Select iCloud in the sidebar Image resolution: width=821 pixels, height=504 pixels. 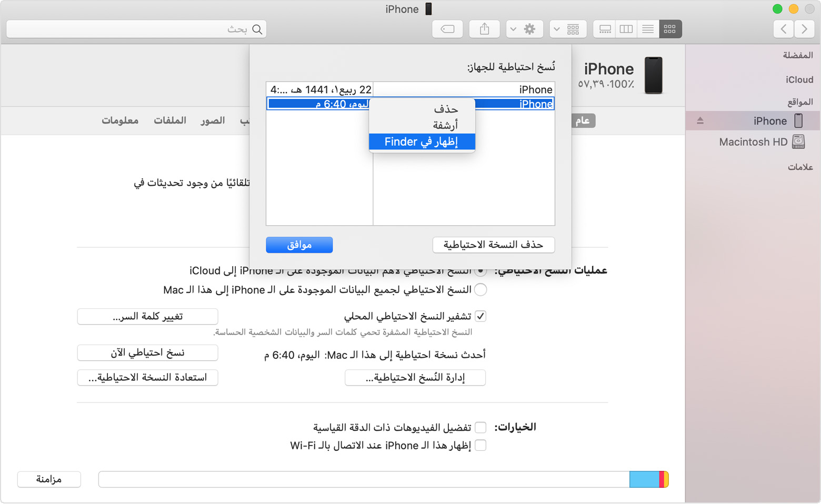799,79
